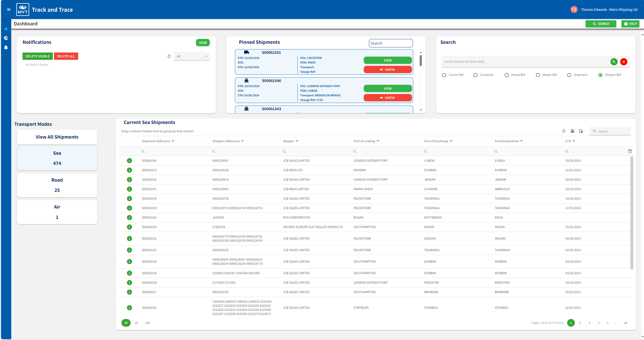Switch to Road transport mode
The image size is (644, 340).
(57, 185)
